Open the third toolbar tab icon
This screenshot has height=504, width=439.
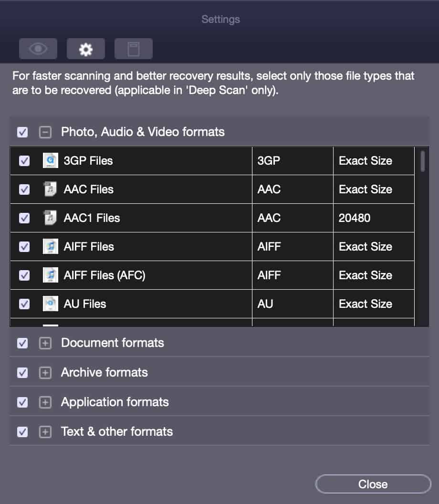[x=134, y=49]
